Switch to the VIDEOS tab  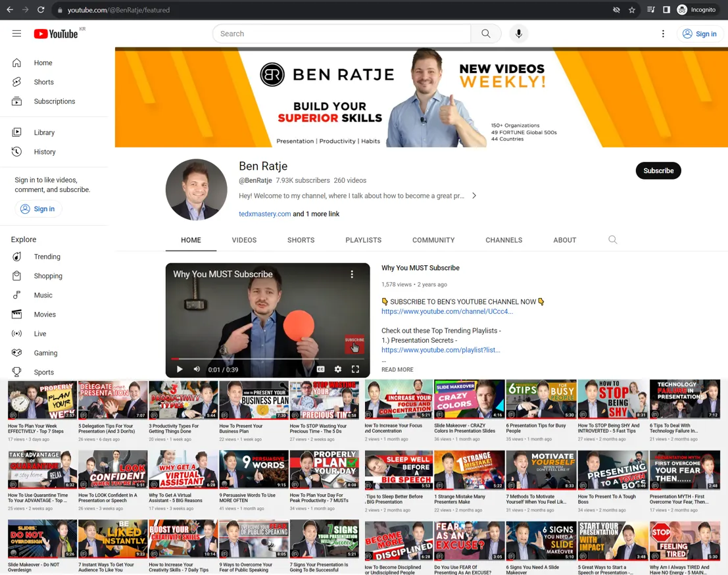[244, 239]
